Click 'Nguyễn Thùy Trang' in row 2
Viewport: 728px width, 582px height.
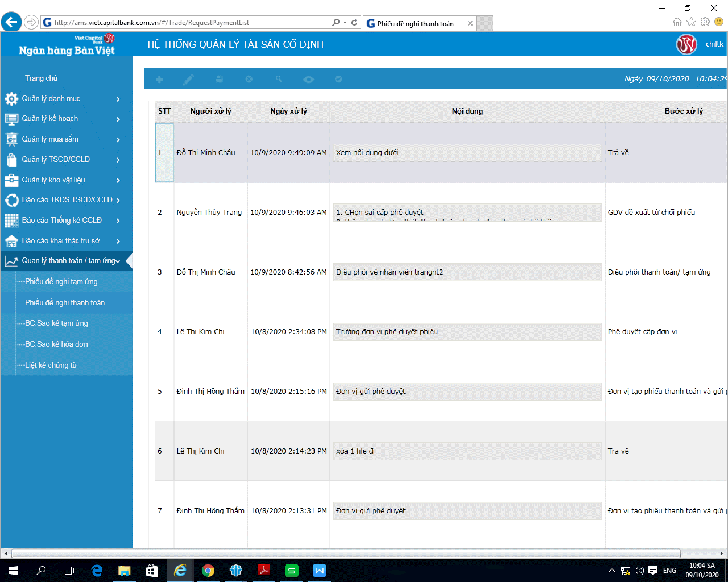tap(209, 213)
